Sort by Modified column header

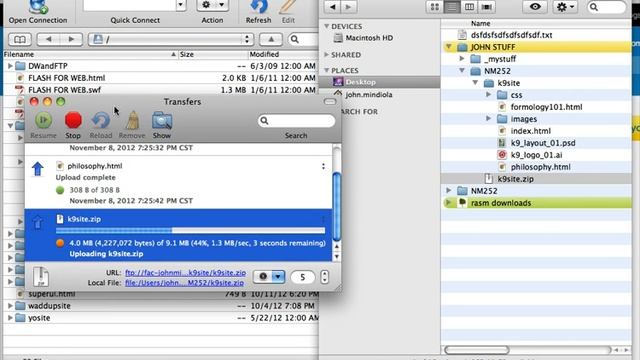[284, 54]
